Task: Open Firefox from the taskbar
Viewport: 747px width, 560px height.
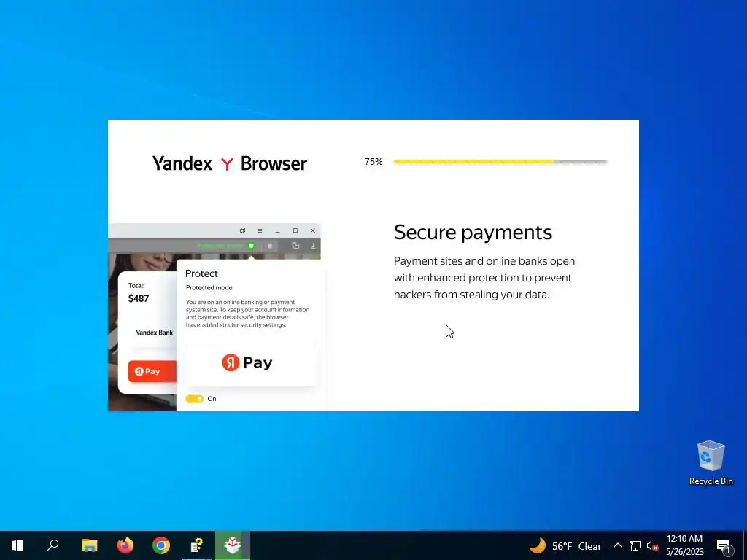Action: (x=125, y=545)
